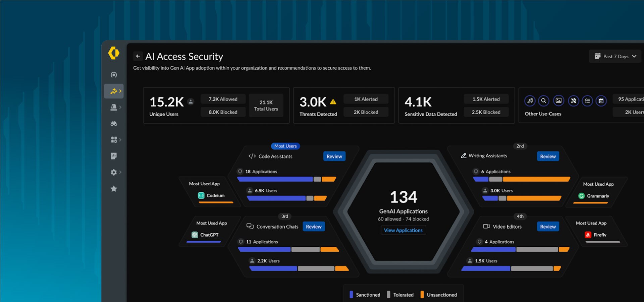Screen dimensions: 644x302
Task: Click the image generation use-case icon
Action: [558, 101]
